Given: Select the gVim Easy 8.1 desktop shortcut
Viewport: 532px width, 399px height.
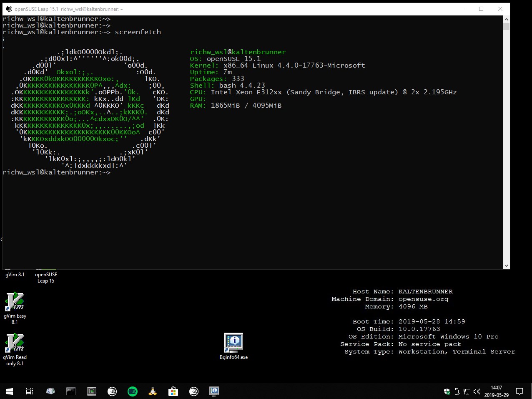Looking at the screenshot, I should click(x=15, y=308).
